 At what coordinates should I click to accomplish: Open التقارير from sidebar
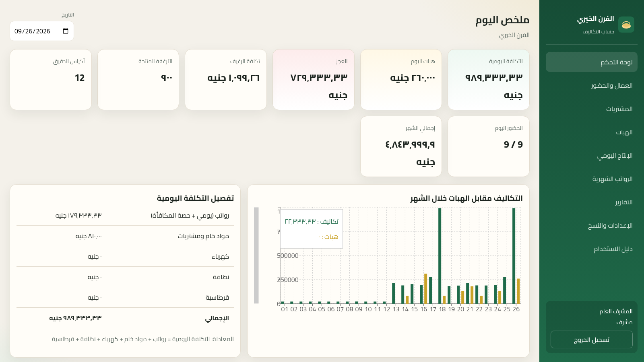[x=592, y=202]
